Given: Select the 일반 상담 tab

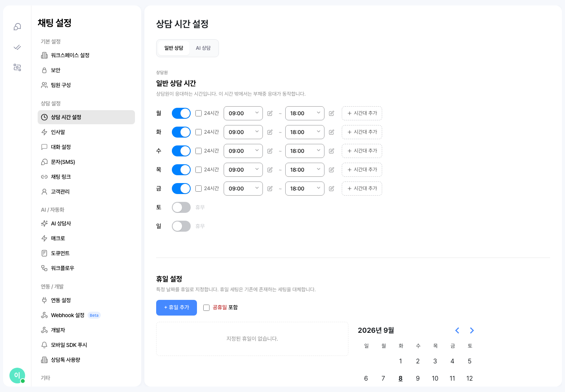Looking at the screenshot, I should (174, 48).
